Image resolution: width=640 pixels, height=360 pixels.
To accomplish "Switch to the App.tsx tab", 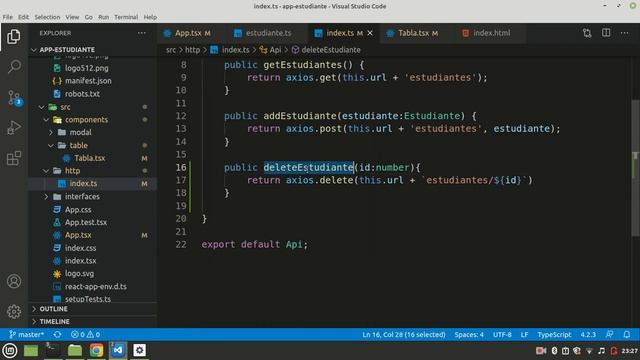I will point(193,33).
